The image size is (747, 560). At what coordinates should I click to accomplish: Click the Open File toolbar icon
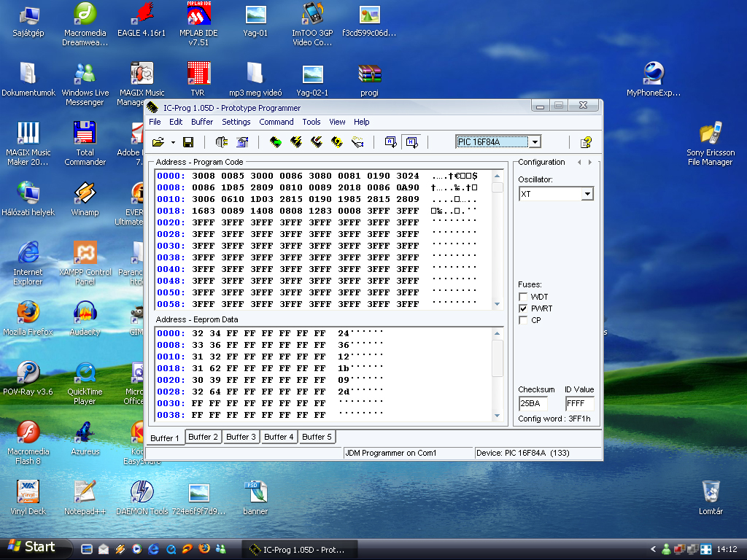click(x=158, y=142)
